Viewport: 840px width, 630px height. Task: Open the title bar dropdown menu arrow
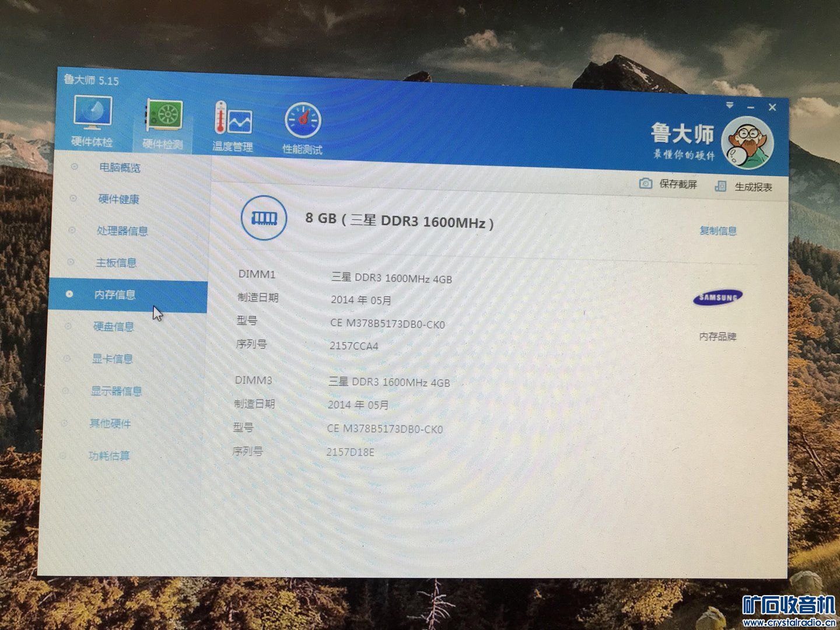730,106
